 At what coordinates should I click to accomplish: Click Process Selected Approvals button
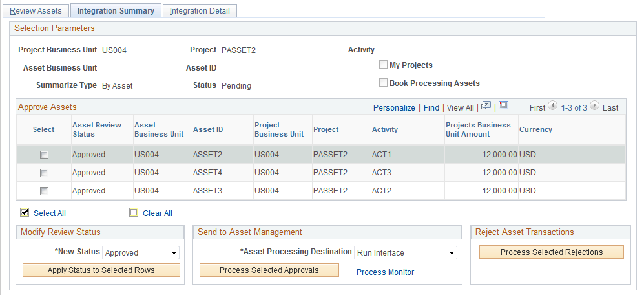coord(269,270)
